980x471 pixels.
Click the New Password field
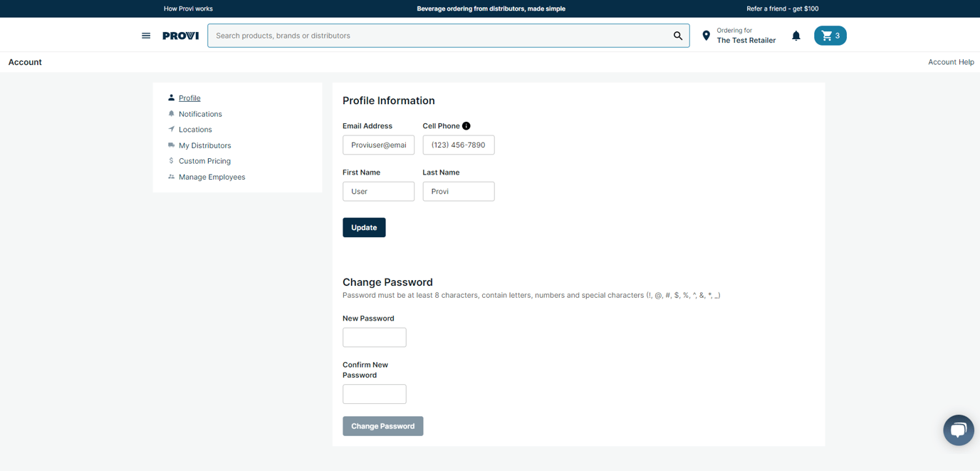coord(375,337)
